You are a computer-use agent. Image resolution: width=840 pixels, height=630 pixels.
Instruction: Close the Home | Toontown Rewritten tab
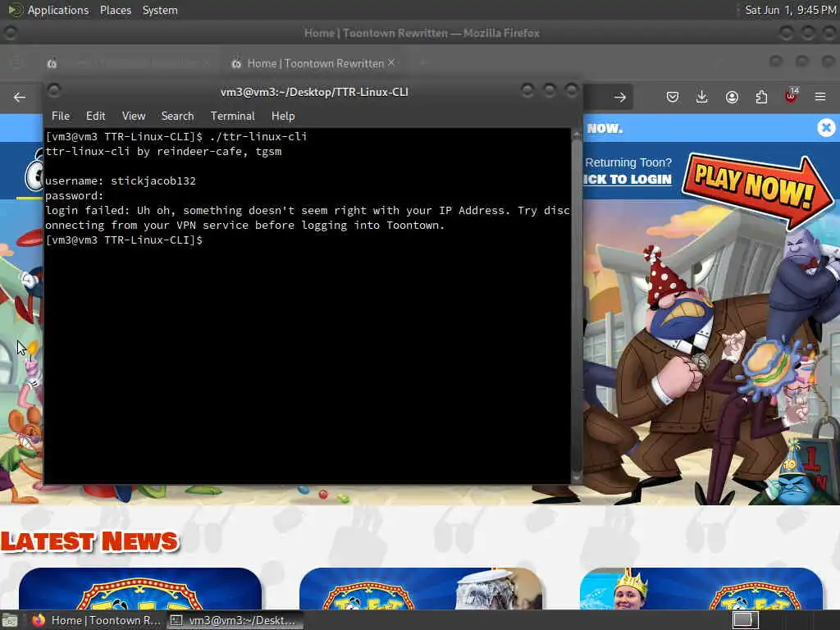[x=391, y=62]
